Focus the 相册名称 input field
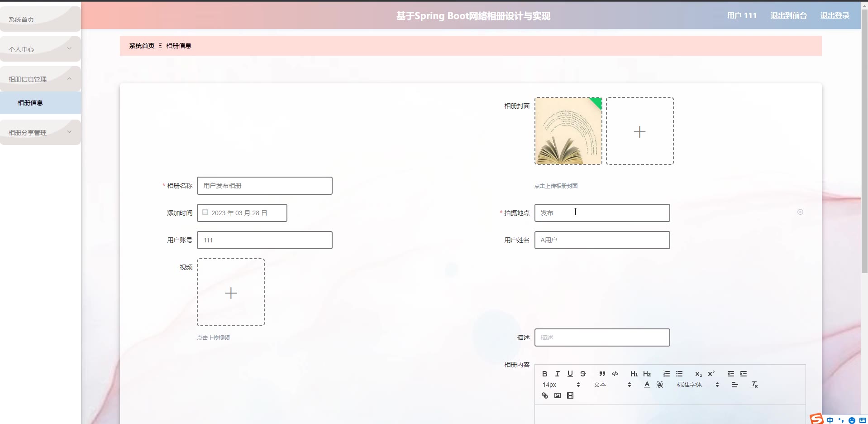Viewport: 868px width, 424px height. click(x=265, y=186)
